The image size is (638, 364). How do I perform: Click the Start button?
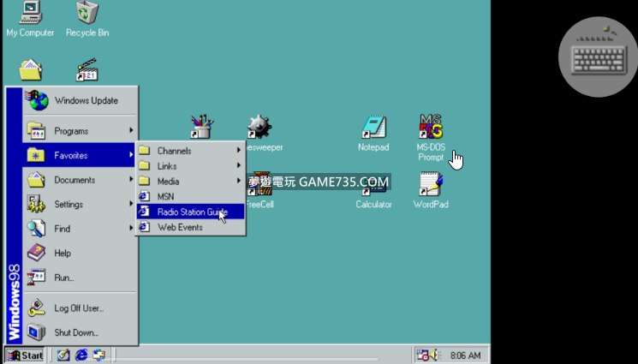[25, 355]
